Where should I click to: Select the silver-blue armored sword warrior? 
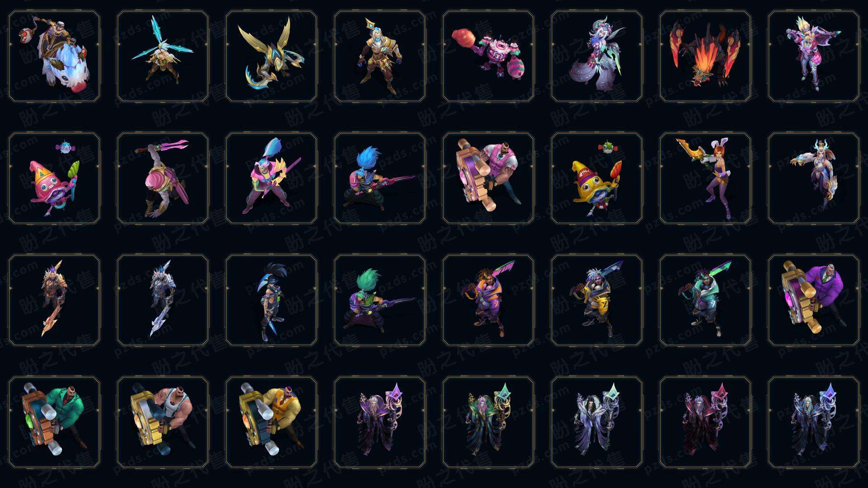[163, 300]
